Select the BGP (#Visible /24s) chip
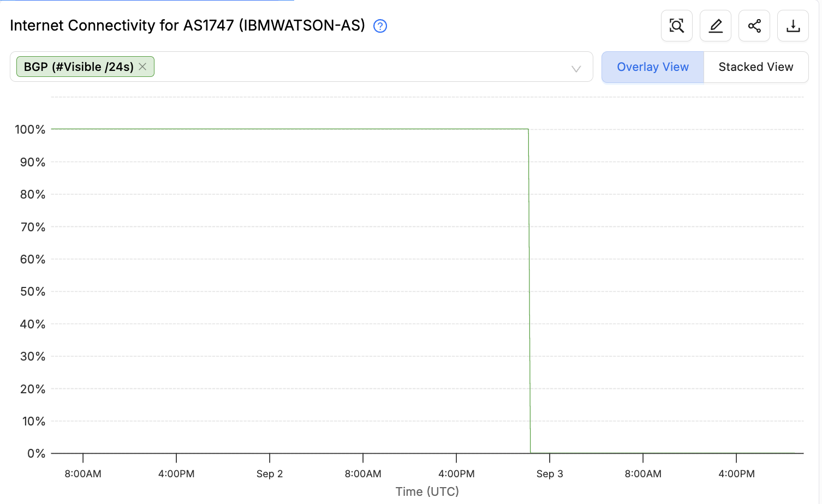This screenshot has width=822, height=504. pos(79,67)
